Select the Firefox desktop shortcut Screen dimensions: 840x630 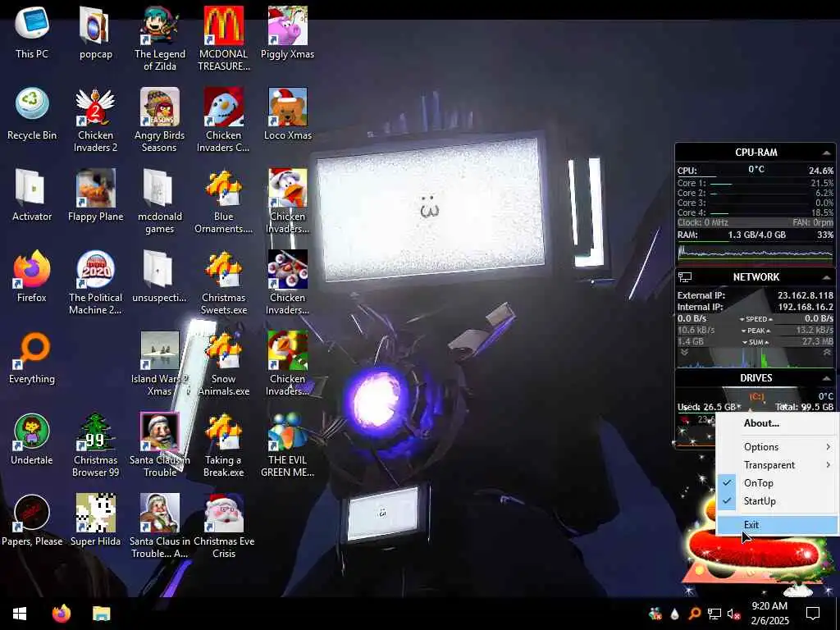click(32, 276)
